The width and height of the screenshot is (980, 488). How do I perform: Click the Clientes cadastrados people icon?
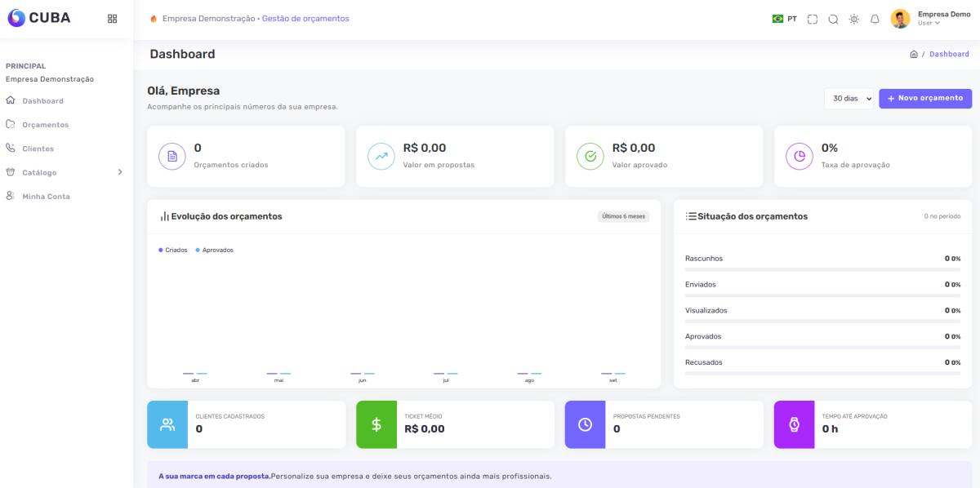167,424
